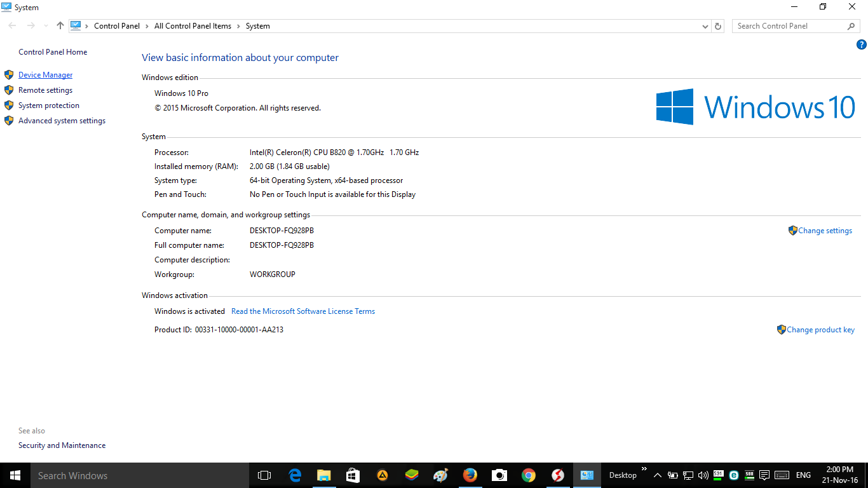Click the network tray icon
The width and height of the screenshot is (868, 488).
pyautogui.click(x=688, y=475)
